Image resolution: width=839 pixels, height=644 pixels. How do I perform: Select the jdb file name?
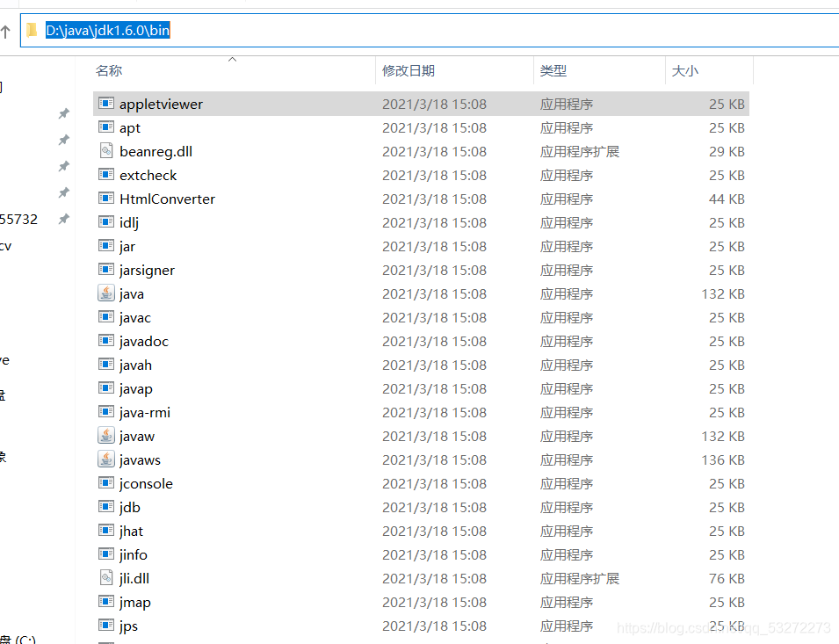(130, 507)
